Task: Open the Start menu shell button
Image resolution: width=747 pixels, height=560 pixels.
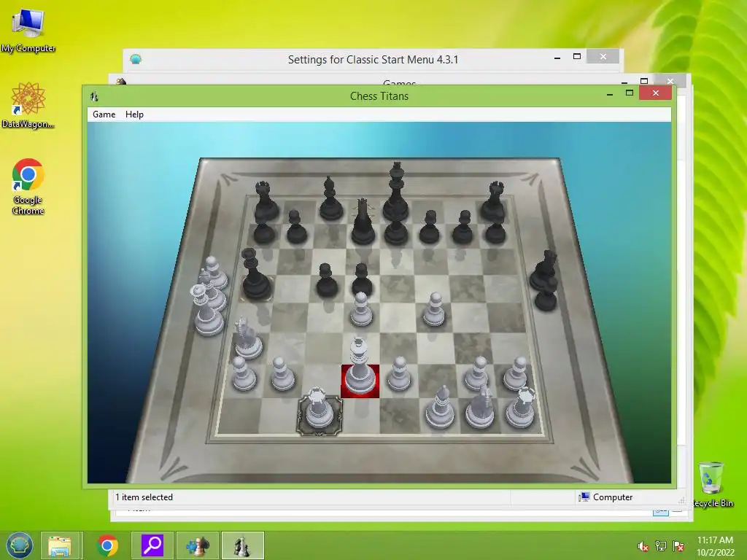Action: tap(19, 545)
